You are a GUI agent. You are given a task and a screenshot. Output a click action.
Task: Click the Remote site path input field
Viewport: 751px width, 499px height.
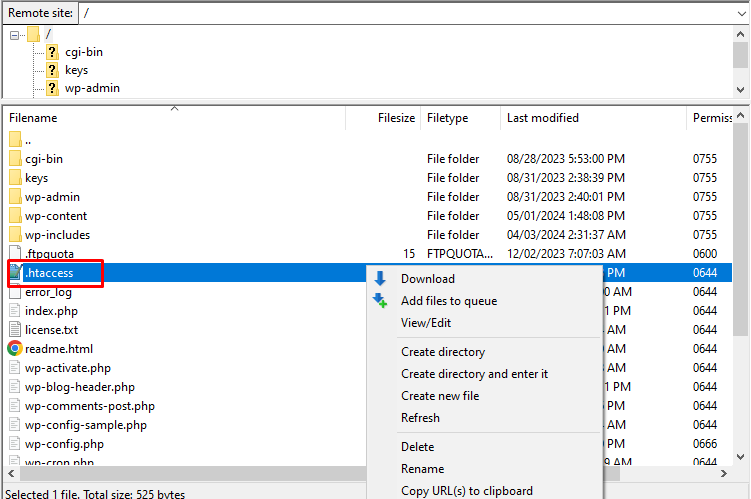coord(406,13)
